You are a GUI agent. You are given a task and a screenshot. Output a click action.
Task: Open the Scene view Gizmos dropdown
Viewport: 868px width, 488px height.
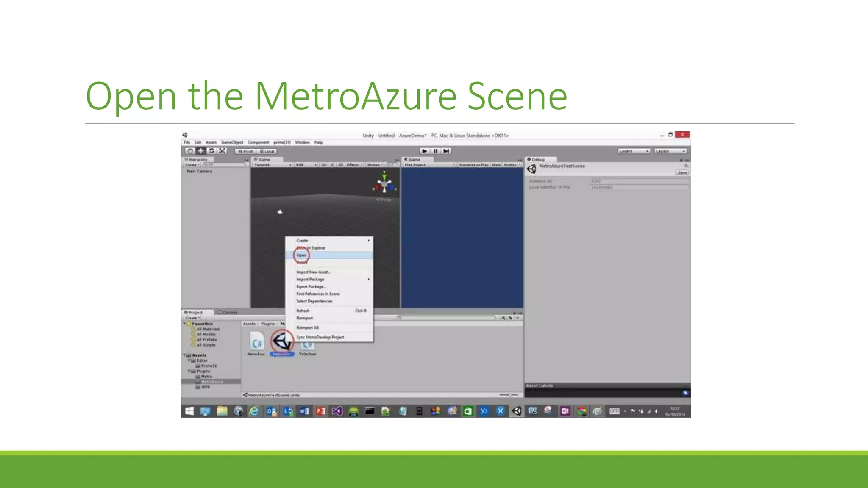(375, 165)
